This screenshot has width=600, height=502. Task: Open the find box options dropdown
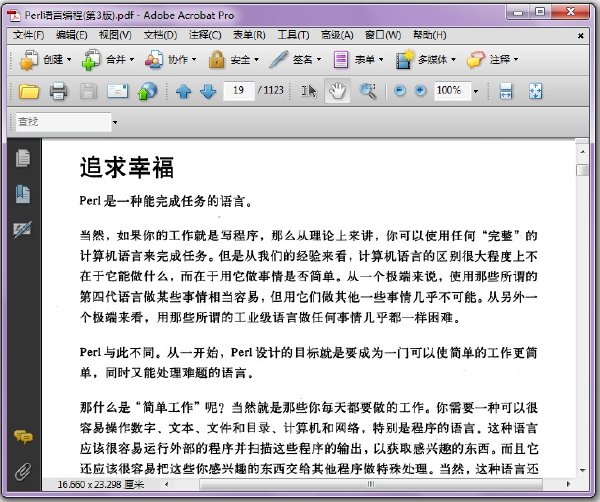pyautogui.click(x=115, y=123)
